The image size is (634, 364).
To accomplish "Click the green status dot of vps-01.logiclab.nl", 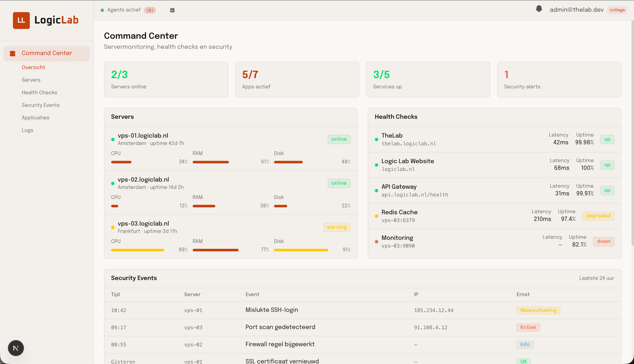I will 113,139.
